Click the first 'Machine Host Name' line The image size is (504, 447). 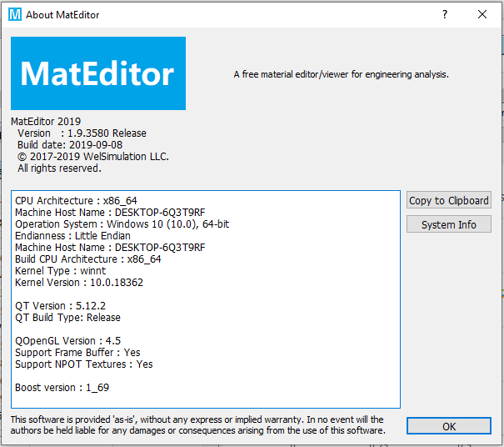point(110,213)
